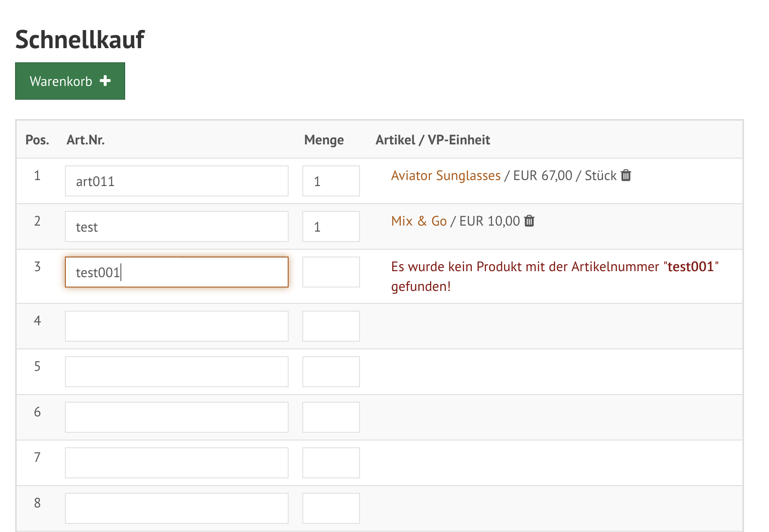
Task: Select the Art.Nr. field in row 6
Action: (176, 417)
